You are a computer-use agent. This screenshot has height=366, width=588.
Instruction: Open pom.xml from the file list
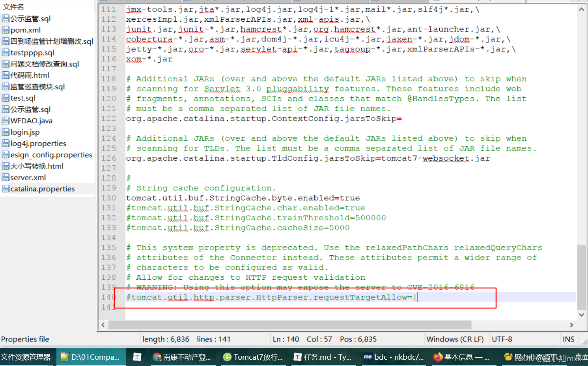point(26,30)
